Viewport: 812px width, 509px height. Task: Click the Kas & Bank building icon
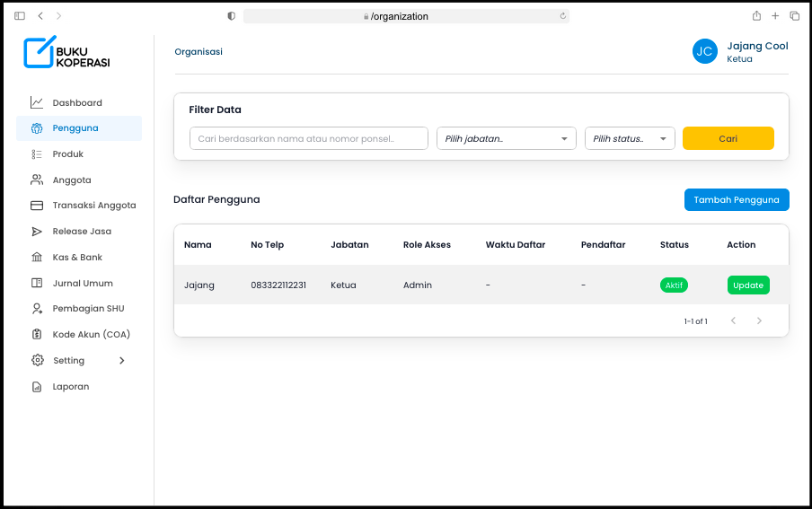(37, 258)
